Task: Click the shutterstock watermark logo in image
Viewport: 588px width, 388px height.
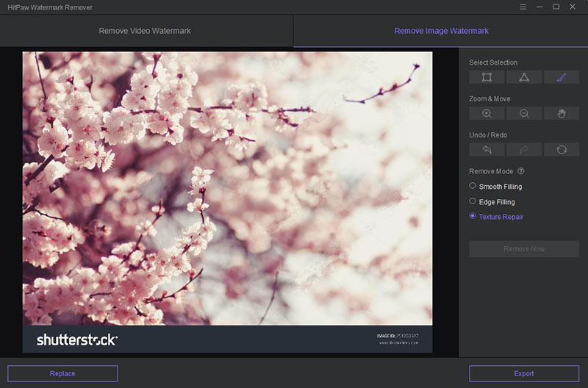Action: pos(77,339)
